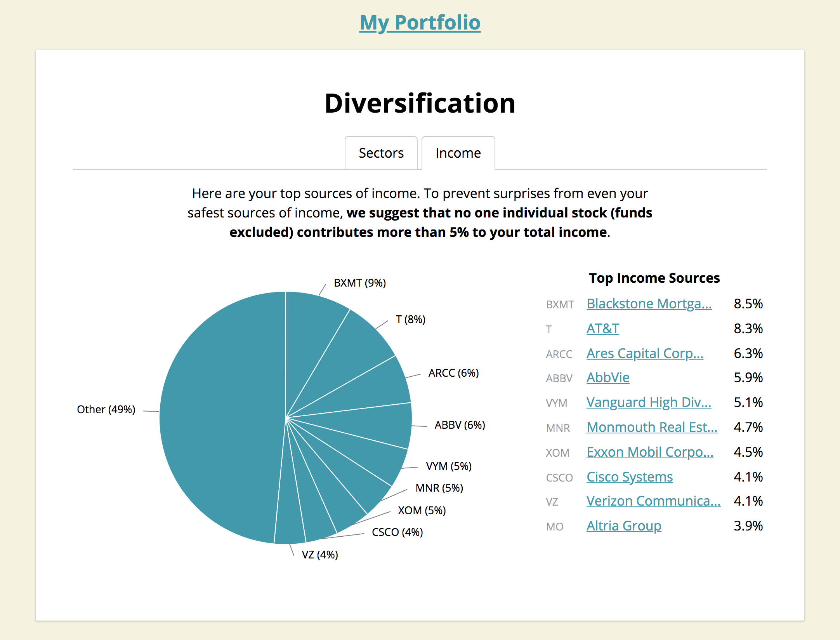Open the Cisco Systems link
The image size is (840, 640).
(630, 477)
